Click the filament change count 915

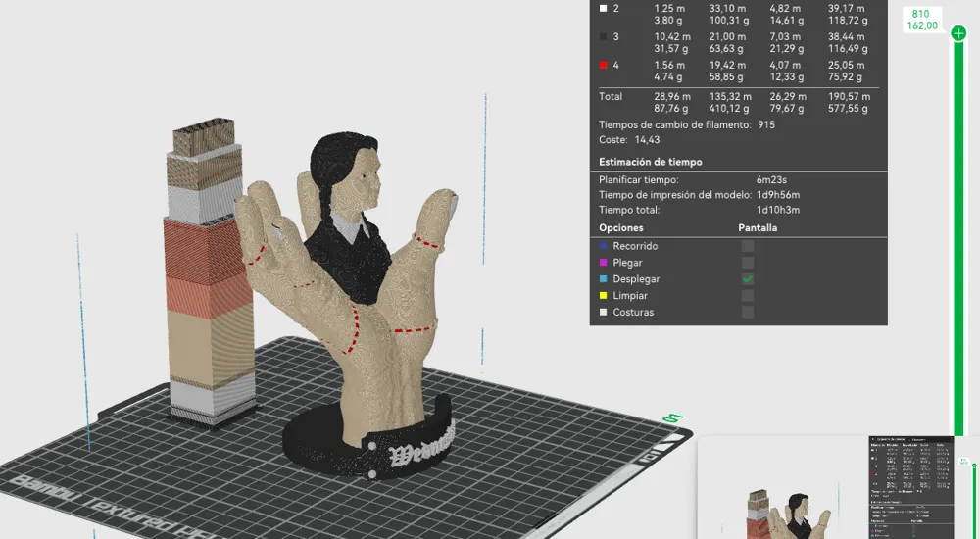(766, 125)
